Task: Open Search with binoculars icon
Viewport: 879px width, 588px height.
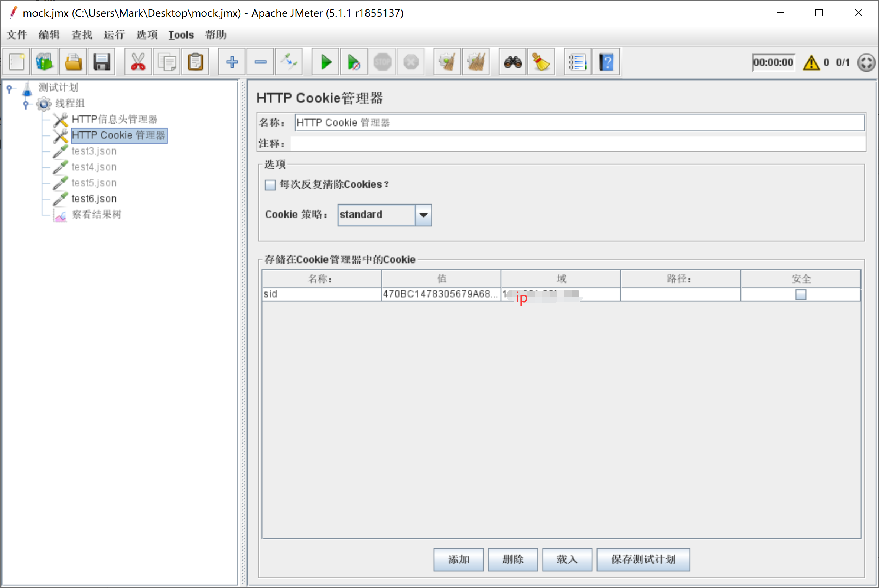Action: [512, 62]
